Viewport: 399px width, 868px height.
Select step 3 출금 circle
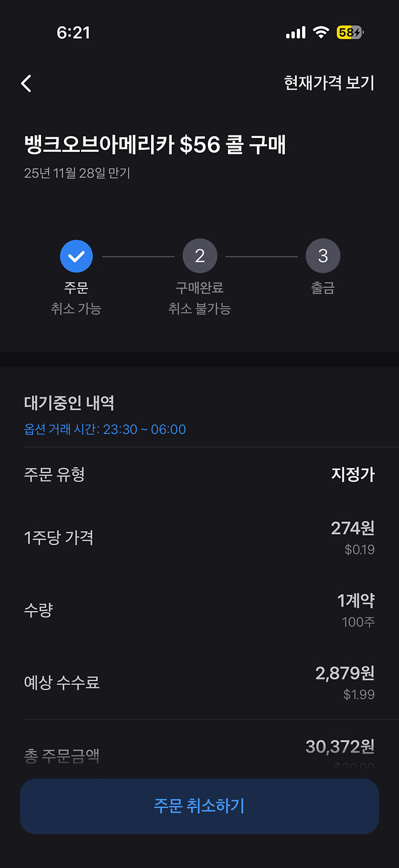[323, 255]
